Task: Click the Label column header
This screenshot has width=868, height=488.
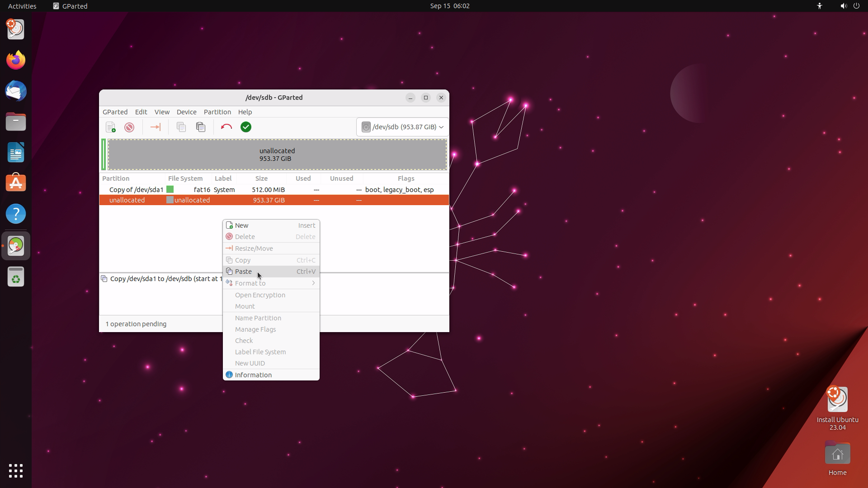Action: click(x=224, y=178)
